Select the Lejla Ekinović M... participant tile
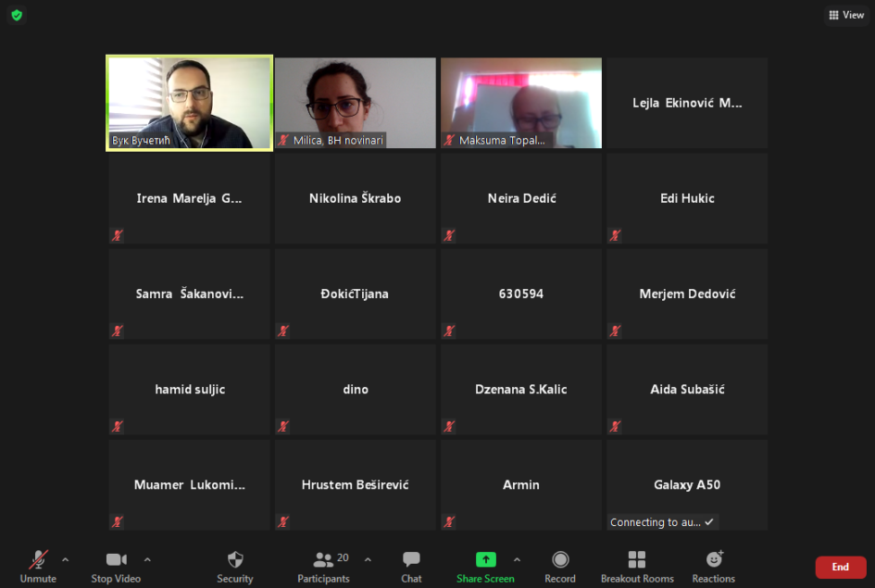Viewport: 875px width, 588px height. [x=687, y=103]
